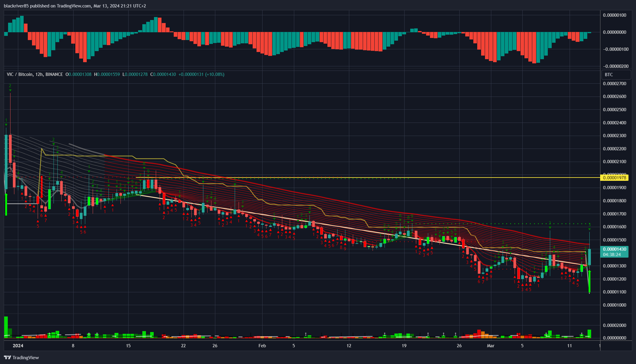Click the 19 date label on time axis

click(x=404, y=346)
